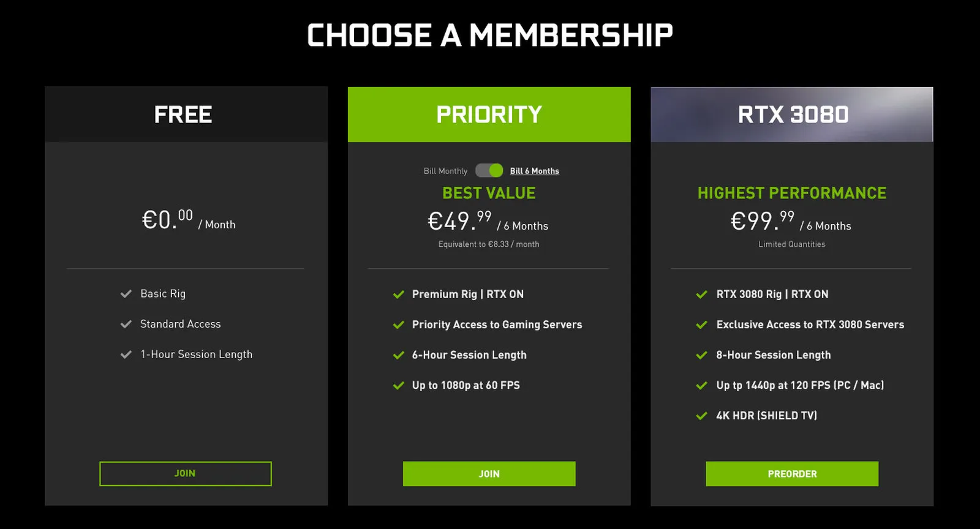Click the checkmark next to 6-Hour Session Length

[399, 355]
